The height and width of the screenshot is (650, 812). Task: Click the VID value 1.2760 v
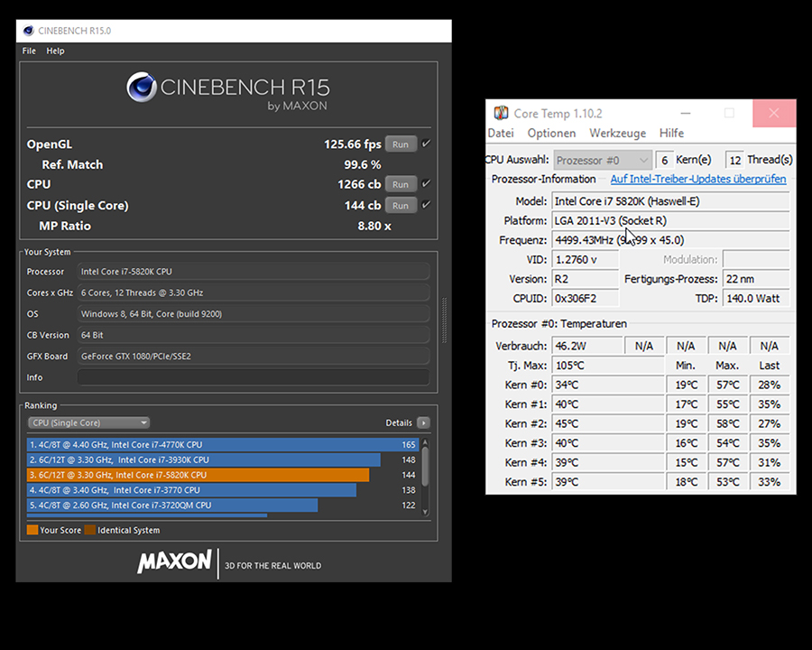(x=586, y=260)
